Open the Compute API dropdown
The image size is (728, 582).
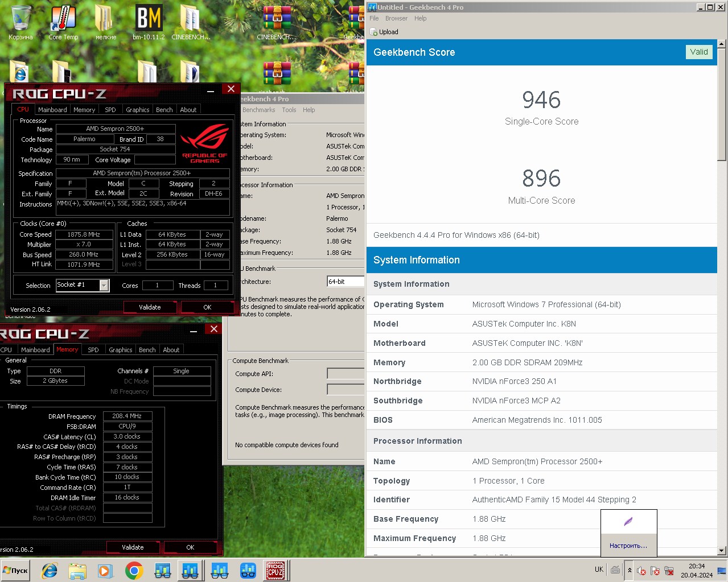pyautogui.click(x=346, y=374)
